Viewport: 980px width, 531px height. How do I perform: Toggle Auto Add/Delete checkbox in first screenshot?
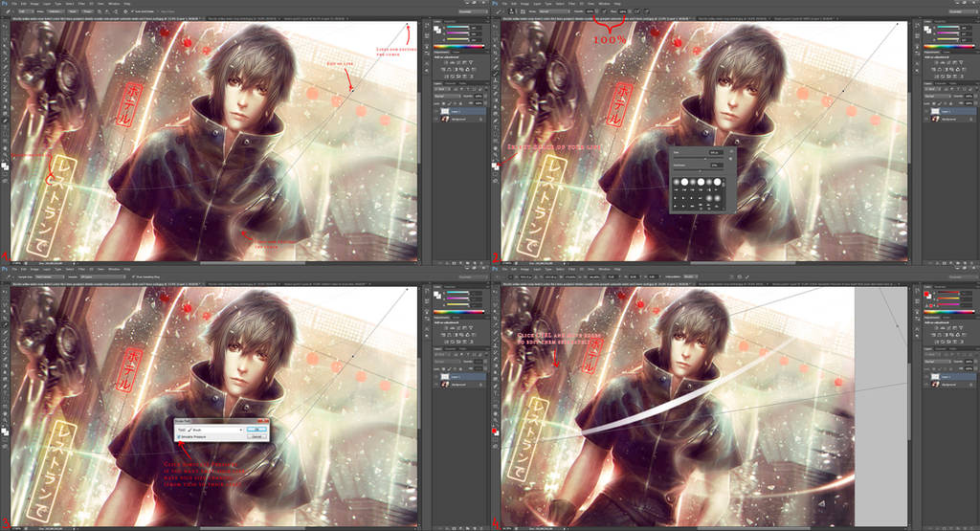(132, 11)
